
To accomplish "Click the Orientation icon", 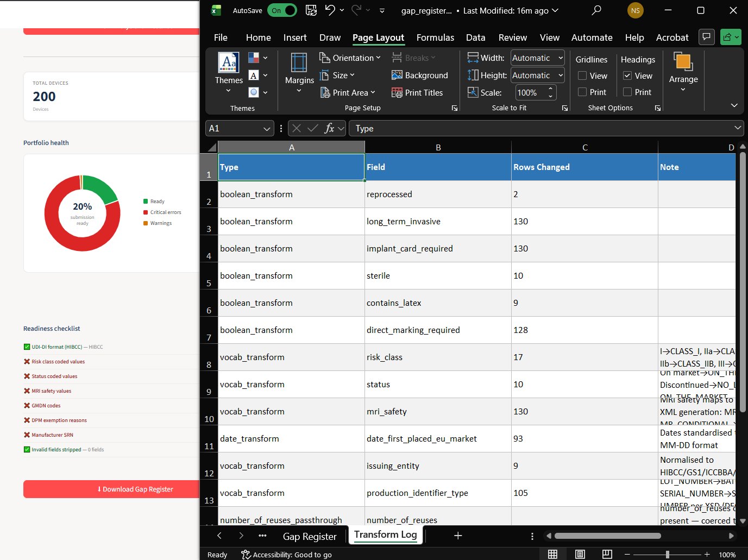I will (324, 58).
